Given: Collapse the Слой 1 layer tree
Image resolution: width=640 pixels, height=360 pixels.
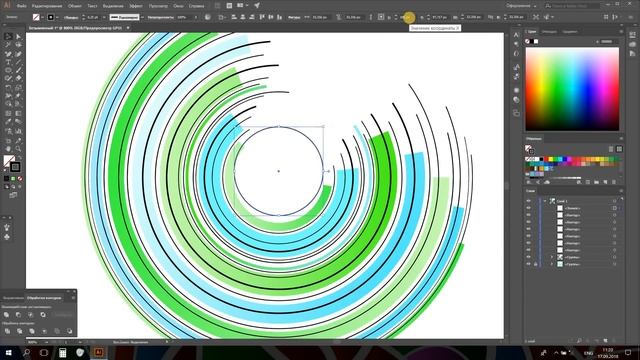Looking at the screenshot, I should (x=545, y=201).
